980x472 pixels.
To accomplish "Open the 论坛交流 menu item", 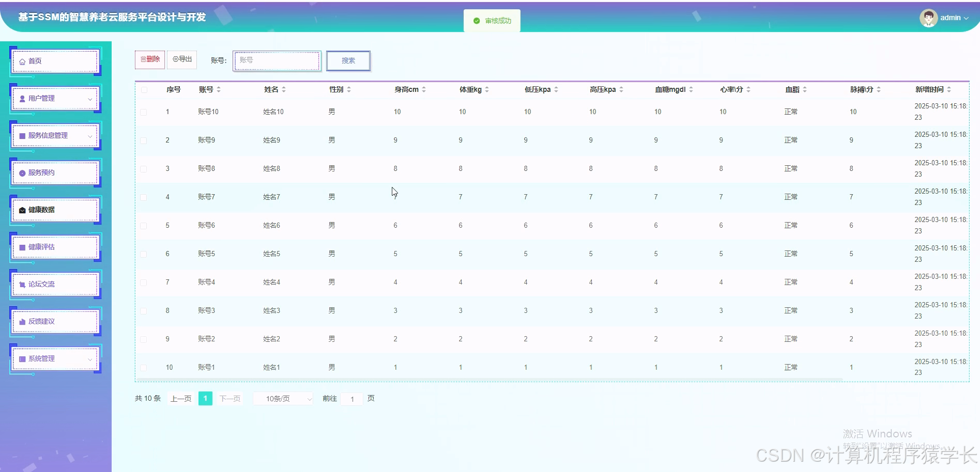I will (55, 285).
